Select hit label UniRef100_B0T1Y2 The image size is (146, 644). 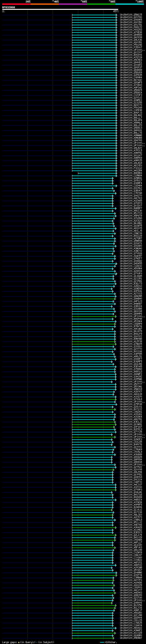pyautogui.click(x=131, y=410)
